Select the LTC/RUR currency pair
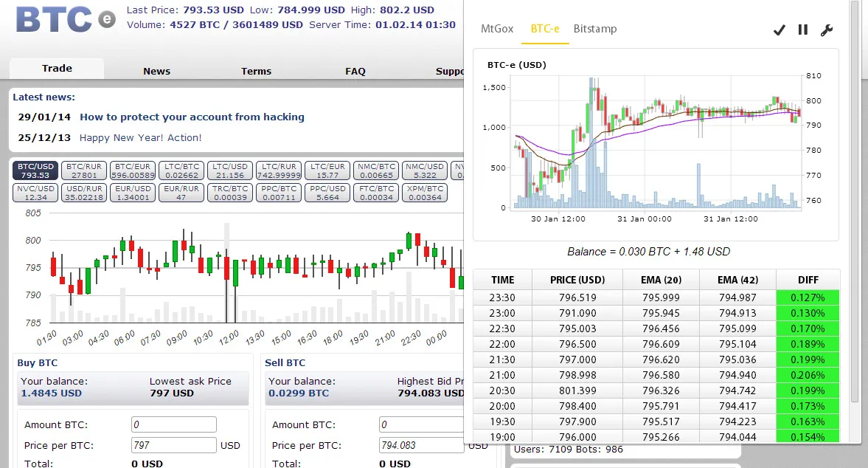The height and width of the screenshot is (468, 868). point(279,171)
